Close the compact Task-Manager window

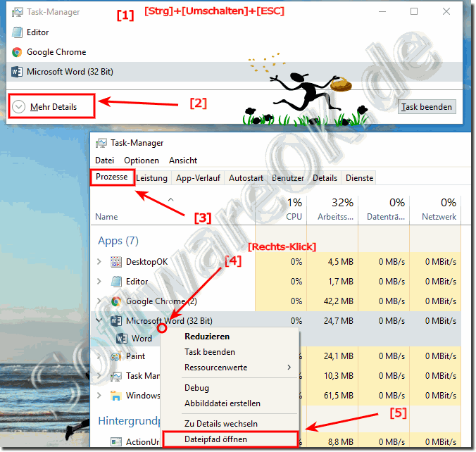tap(446, 11)
